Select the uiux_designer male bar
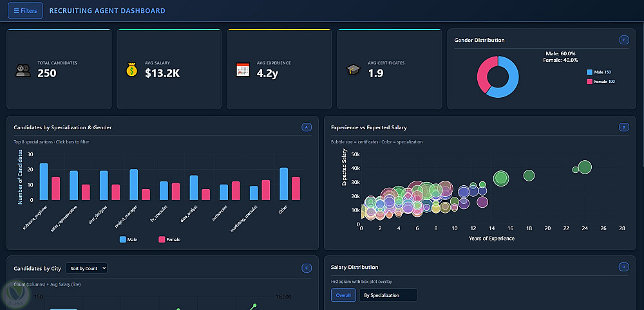The width and height of the screenshot is (644, 310). 104,185
